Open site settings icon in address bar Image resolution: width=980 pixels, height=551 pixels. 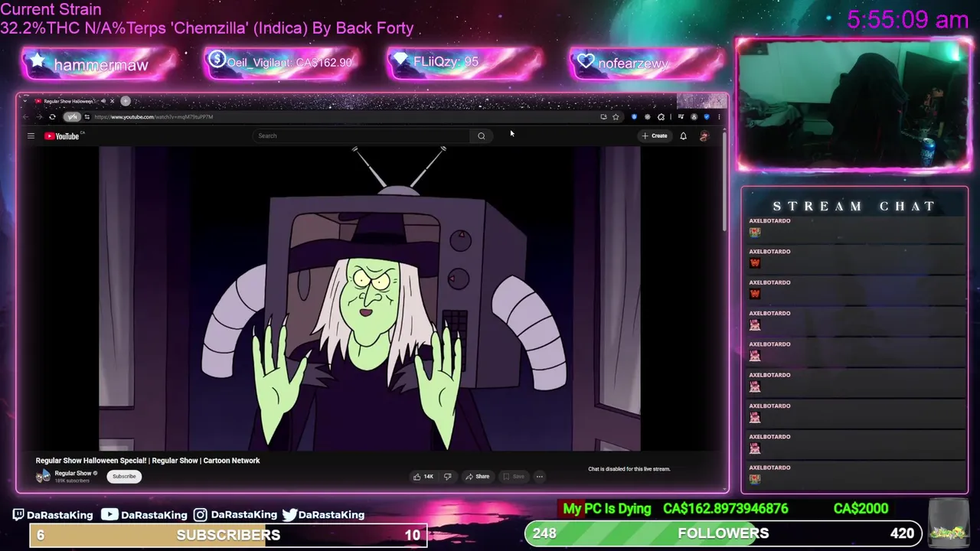pyautogui.click(x=87, y=117)
